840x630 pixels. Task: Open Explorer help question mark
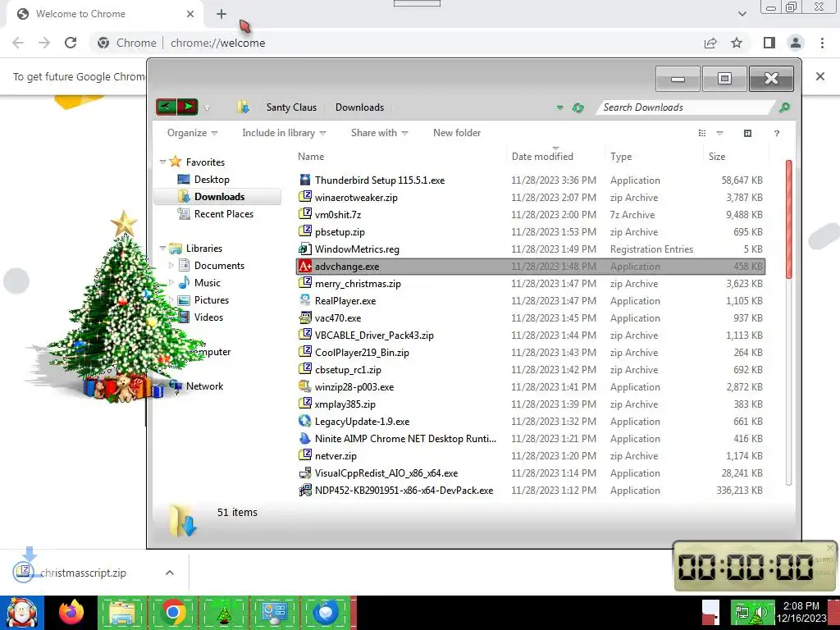pyautogui.click(x=776, y=134)
